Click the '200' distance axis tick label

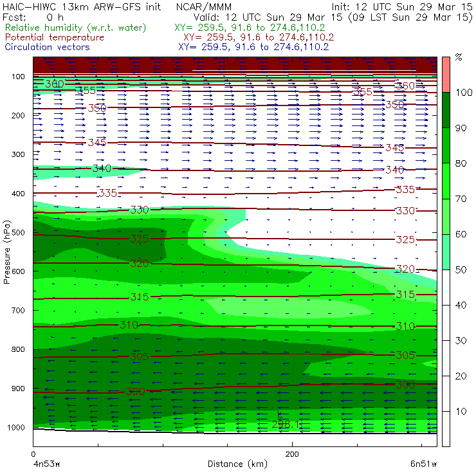tap(292, 454)
